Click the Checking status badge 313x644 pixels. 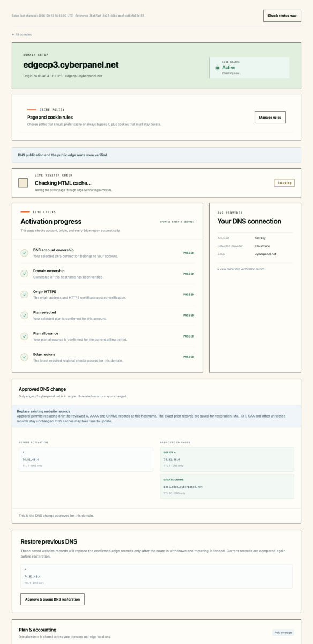pyautogui.click(x=285, y=183)
